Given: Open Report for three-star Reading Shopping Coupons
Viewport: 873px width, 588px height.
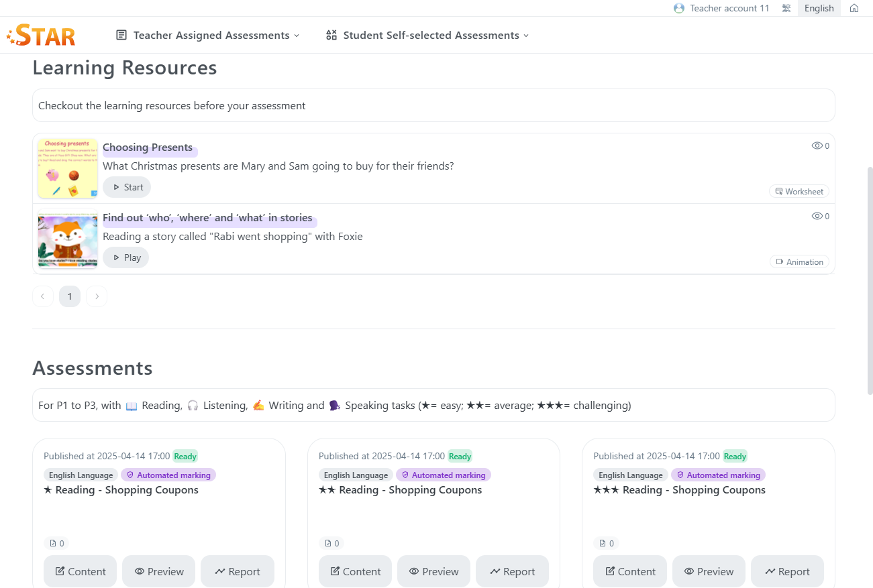Looking at the screenshot, I should tap(787, 571).
